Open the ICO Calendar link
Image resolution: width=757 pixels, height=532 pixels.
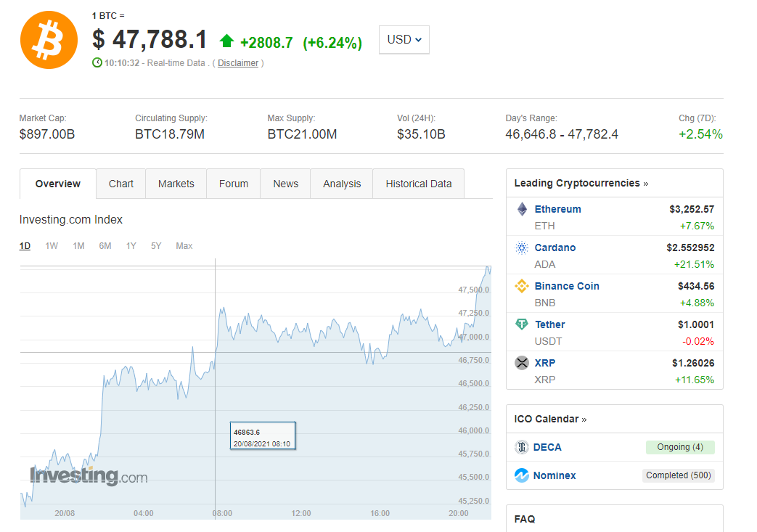click(x=550, y=419)
